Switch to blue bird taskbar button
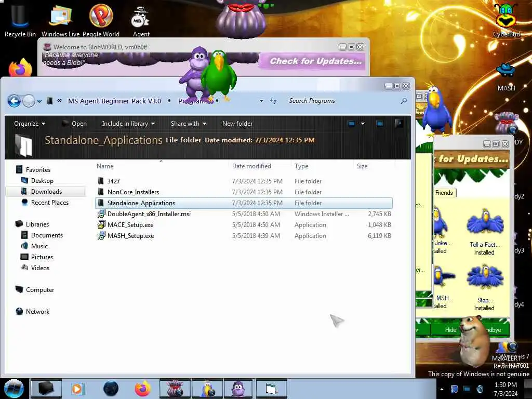 point(207,389)
